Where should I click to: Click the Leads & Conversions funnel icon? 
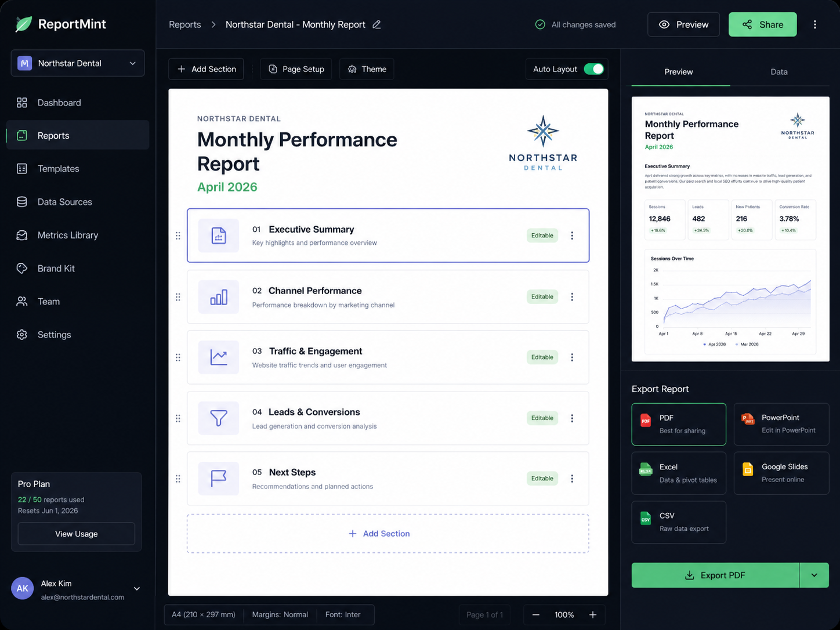tap(219, 418)
